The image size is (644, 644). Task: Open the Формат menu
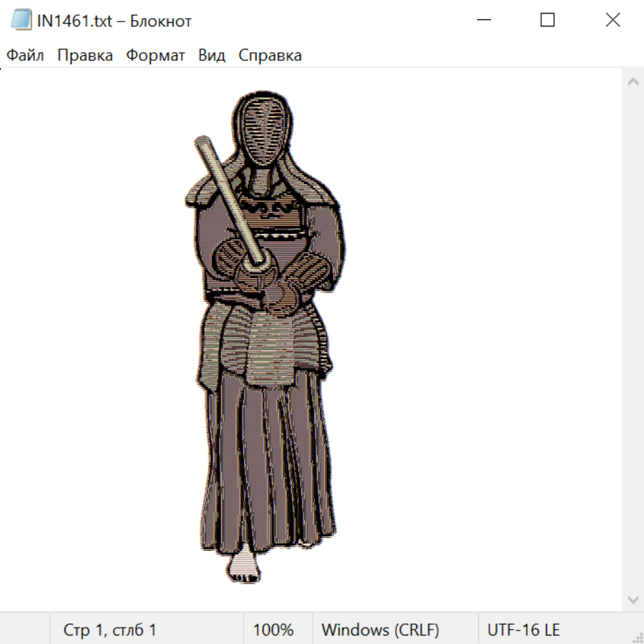(x=155, y=56)
